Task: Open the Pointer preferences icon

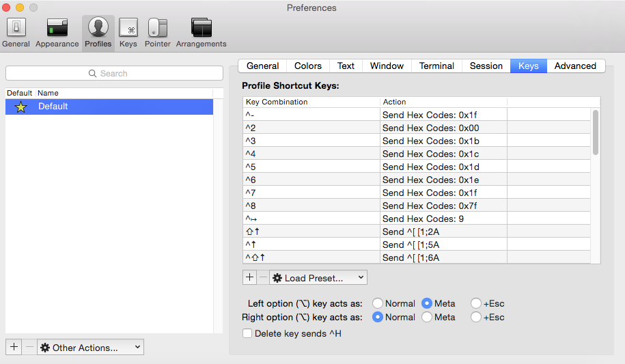Action: 158,32
